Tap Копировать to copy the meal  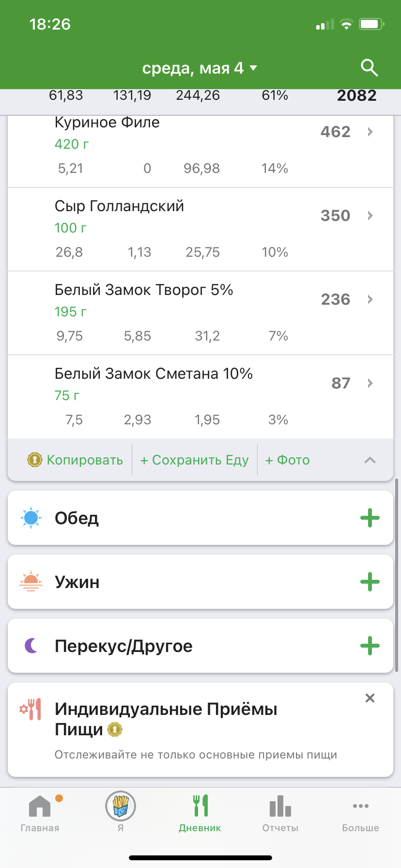pos(76,460)
